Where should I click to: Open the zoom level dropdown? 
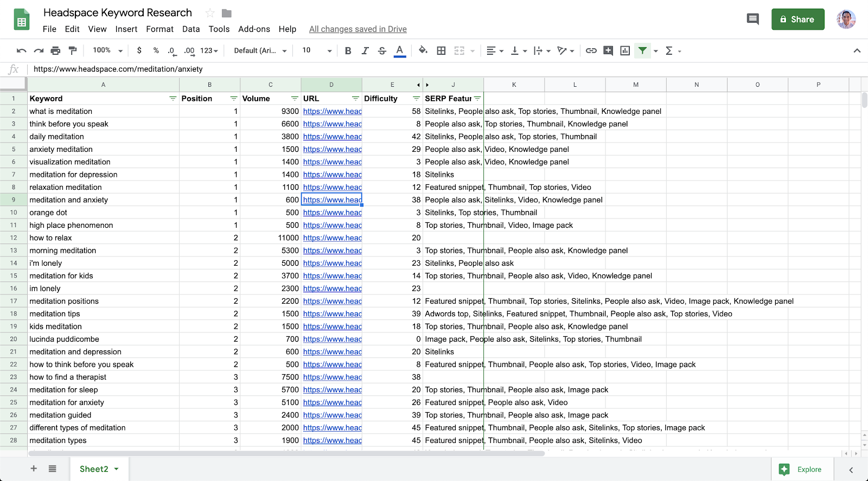click(x=107, y=50)
